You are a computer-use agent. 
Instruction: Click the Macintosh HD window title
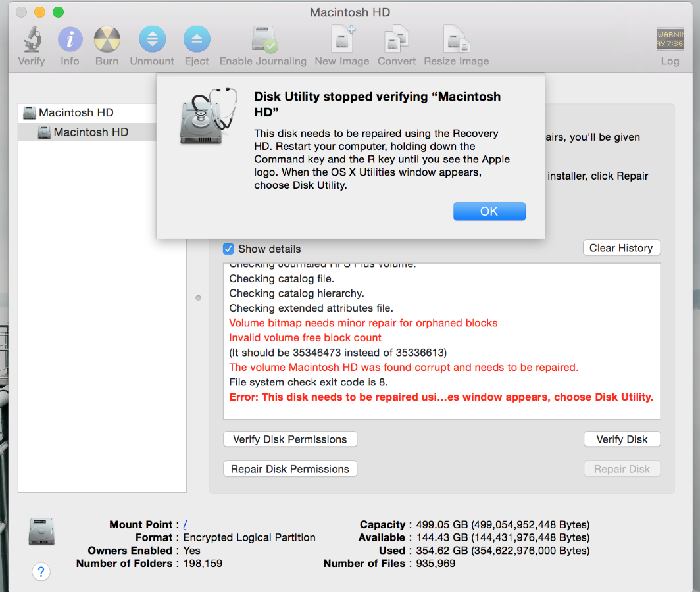coord(350,12)
